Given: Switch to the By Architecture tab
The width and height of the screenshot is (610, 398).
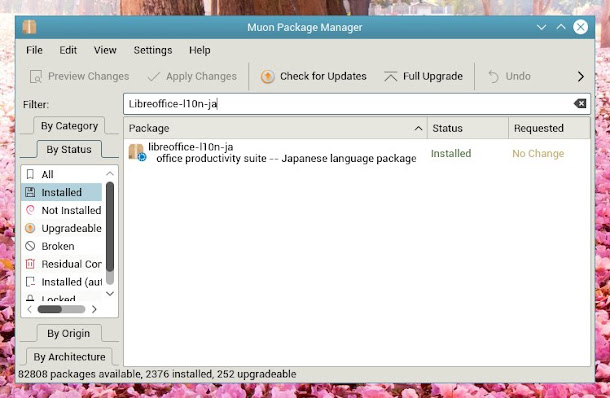Looking at the screenshot, I should tap(69, 357).
